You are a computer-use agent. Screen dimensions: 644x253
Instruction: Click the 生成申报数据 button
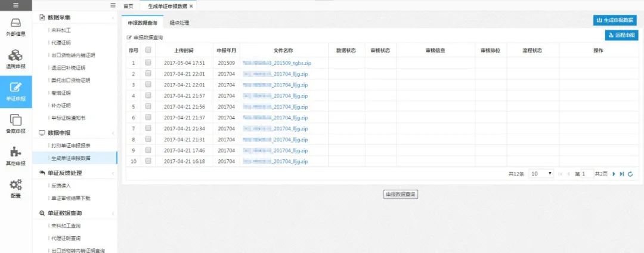615,20
